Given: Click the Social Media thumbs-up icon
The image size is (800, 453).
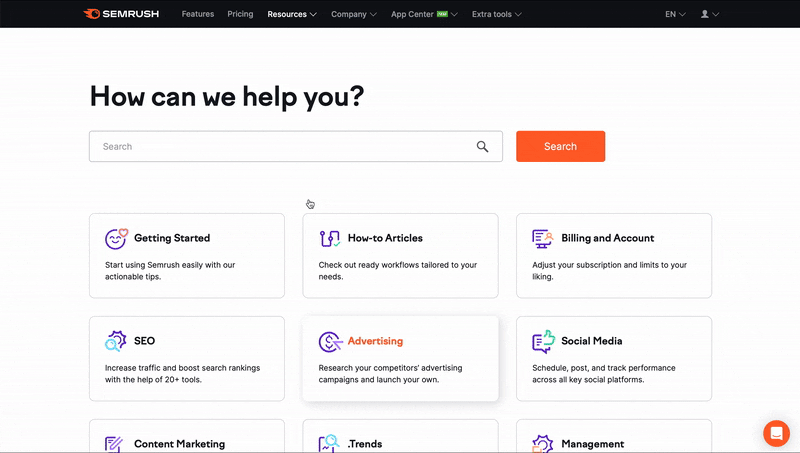Looking at the screenshot, I should point(543,341).
